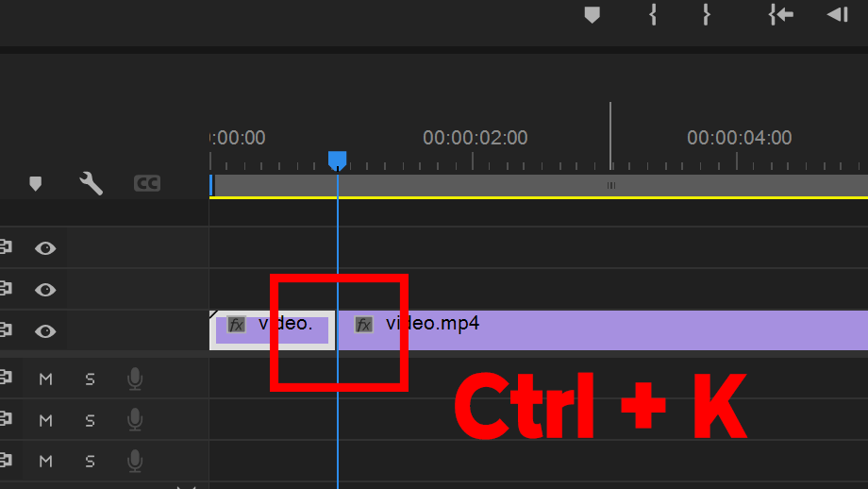
Task: Open timeline display settings wrench
Action: pos(91,183)
